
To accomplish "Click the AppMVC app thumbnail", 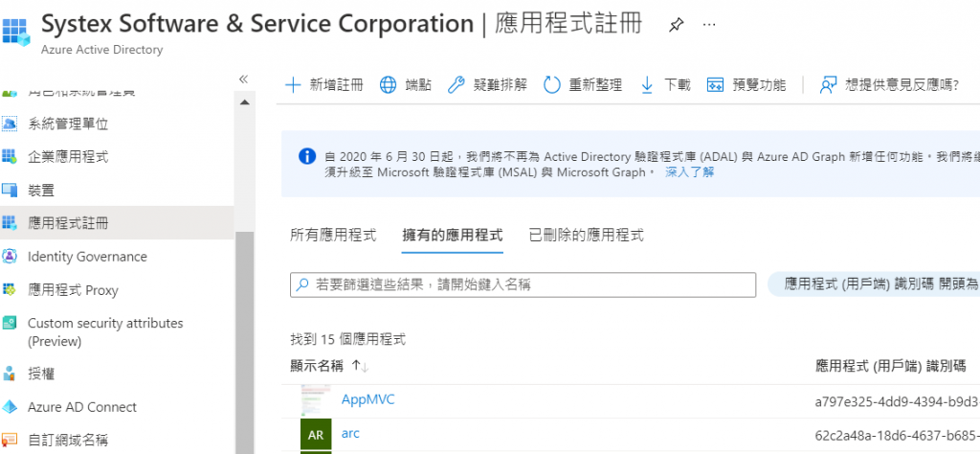I will tap(316, 401).
